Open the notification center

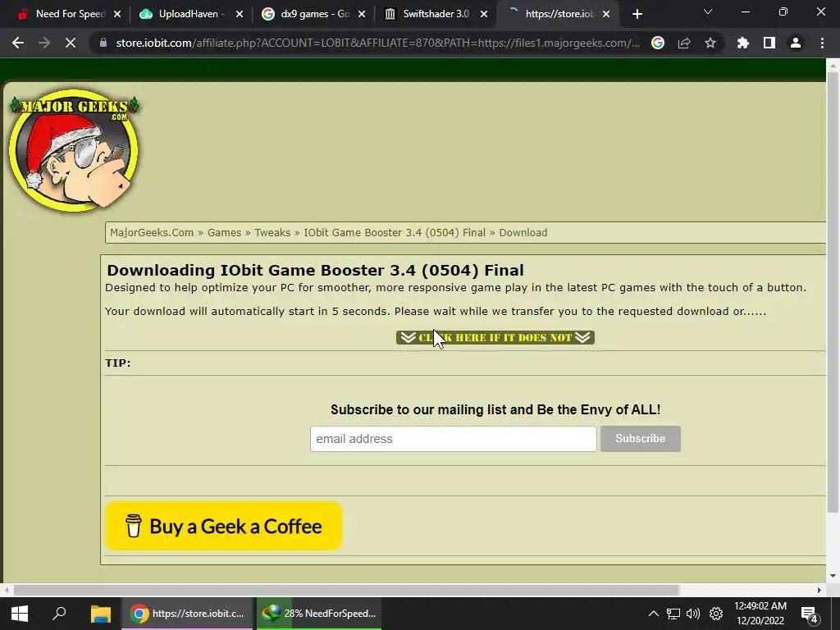point(810,614)
